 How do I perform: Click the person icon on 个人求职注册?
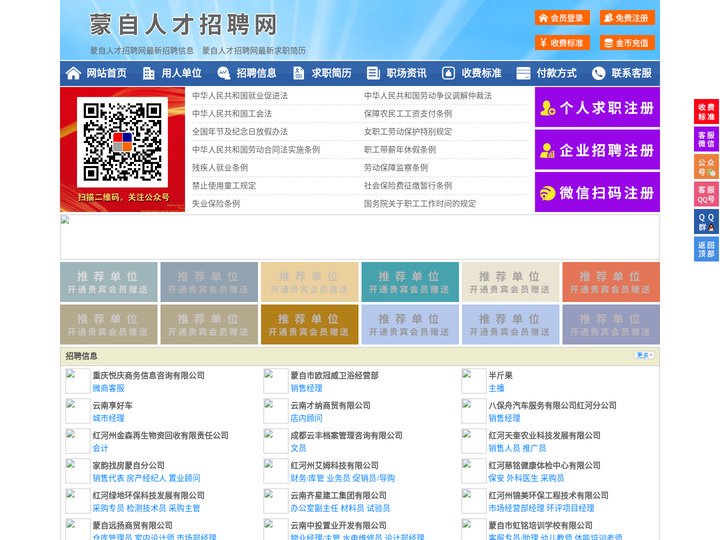coord(547,108)
